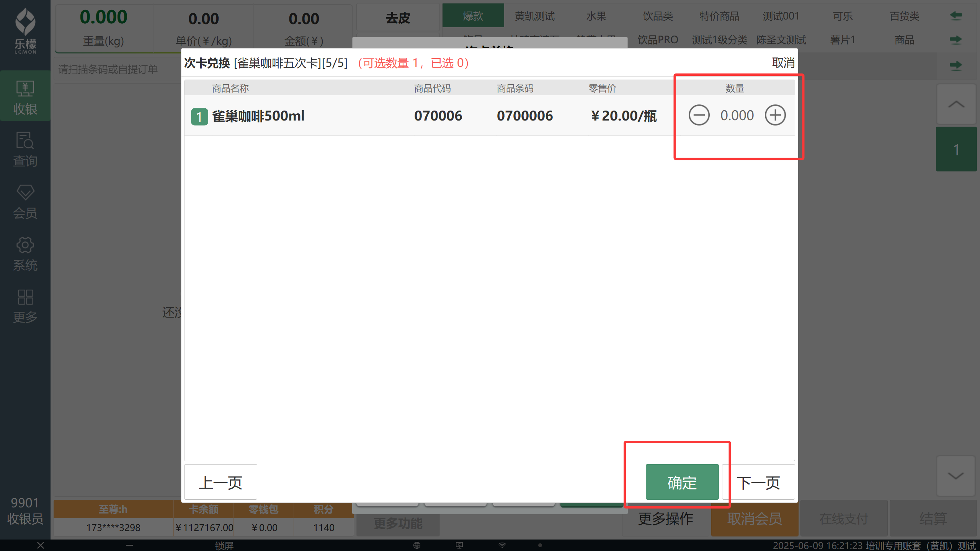Select the 饮品PRO category tab
Viewport: 980px width, 551px height.
coord(658,39)
